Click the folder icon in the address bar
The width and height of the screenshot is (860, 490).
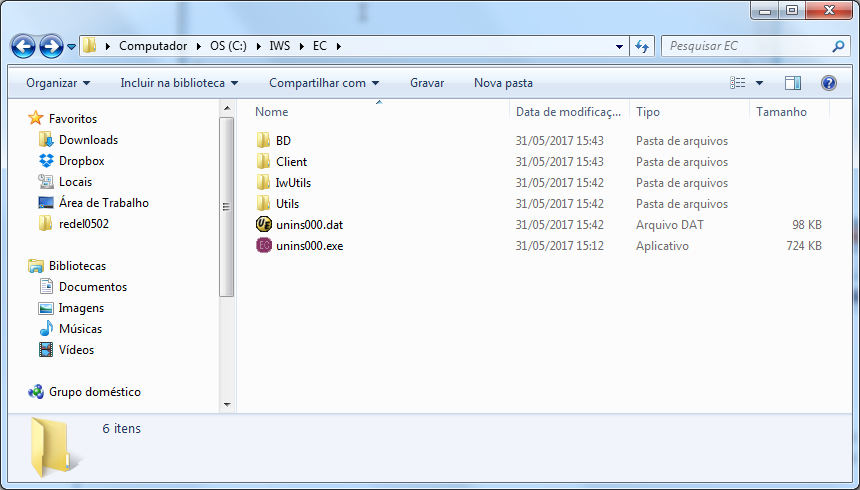(90, 46)
